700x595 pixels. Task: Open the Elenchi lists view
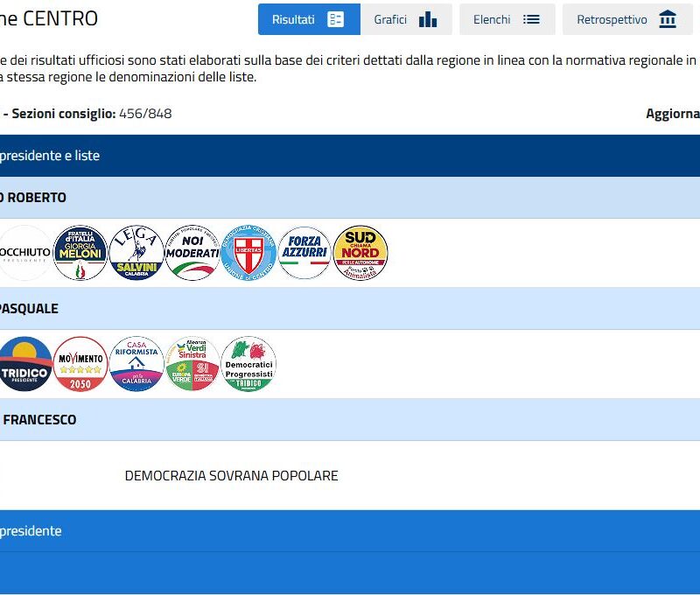pos(507,19)
